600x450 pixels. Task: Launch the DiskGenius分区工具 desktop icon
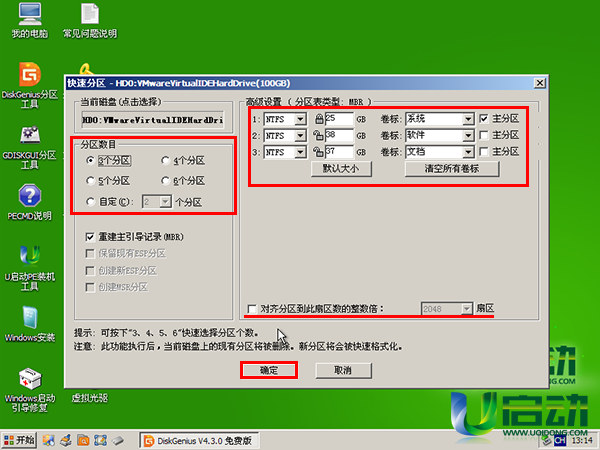click(x=30, y=85)
